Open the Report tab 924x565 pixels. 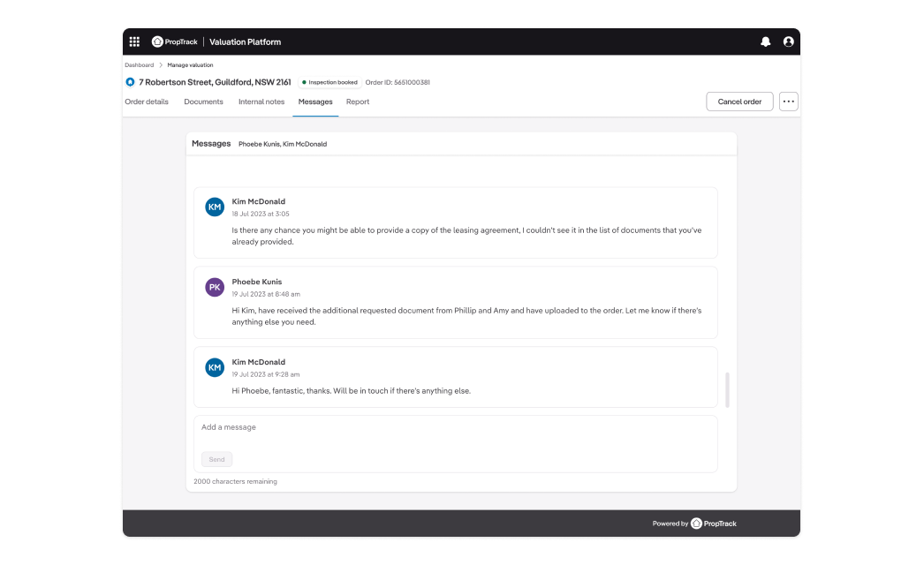point(358,102)
